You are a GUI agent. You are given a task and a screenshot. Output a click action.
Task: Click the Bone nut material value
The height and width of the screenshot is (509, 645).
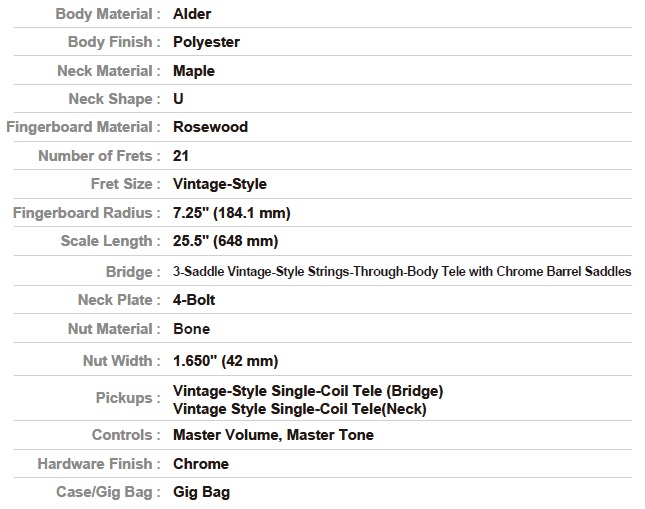point(192,329)
